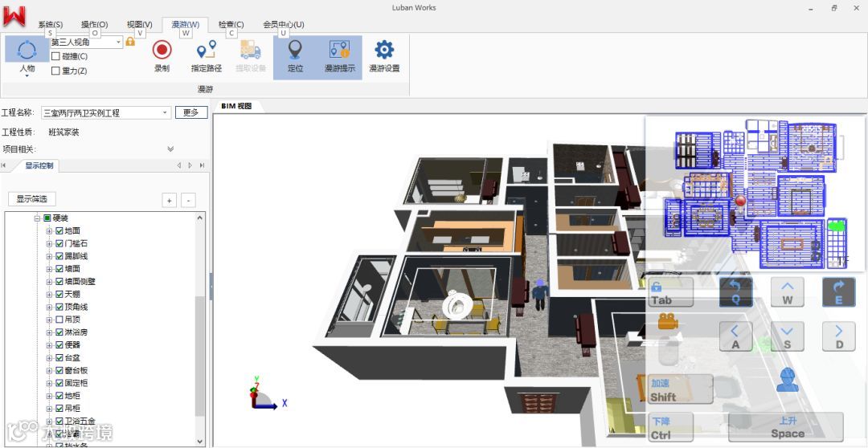
Task: Click the 上升 Space ascend button
Action: tap(787, 428)
